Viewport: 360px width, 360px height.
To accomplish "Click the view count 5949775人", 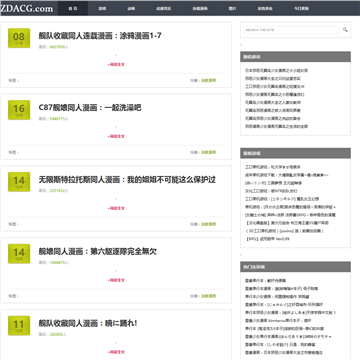I will (59, 119).
